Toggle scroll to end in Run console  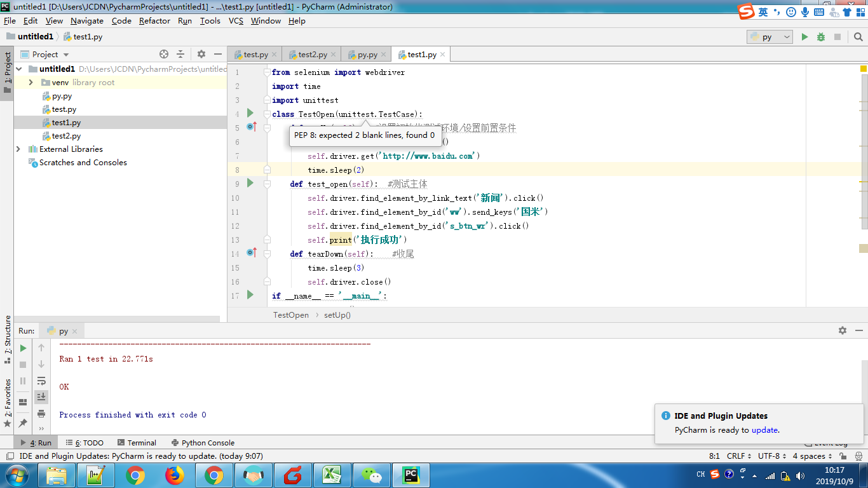(x=41, y=396)
